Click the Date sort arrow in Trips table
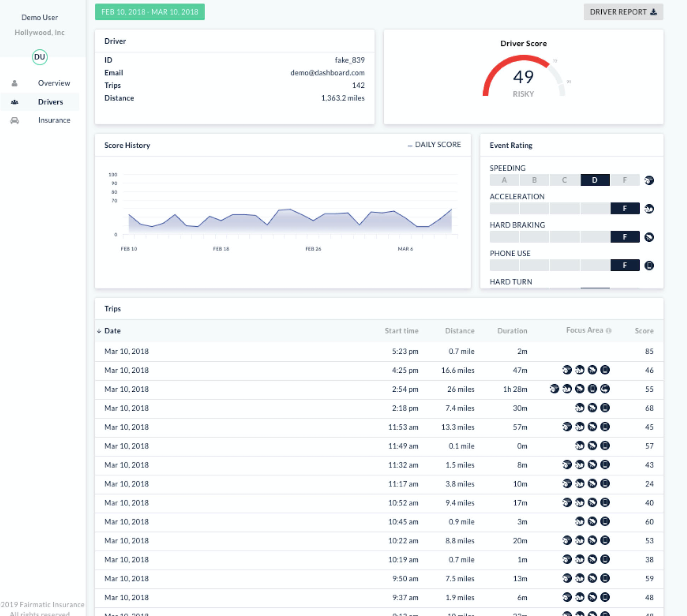687x616 pixels. [x=98, y=331]
